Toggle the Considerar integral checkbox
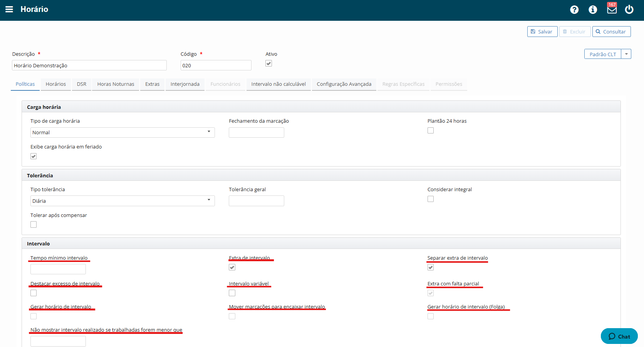644x347 pixels. point(431,199)
